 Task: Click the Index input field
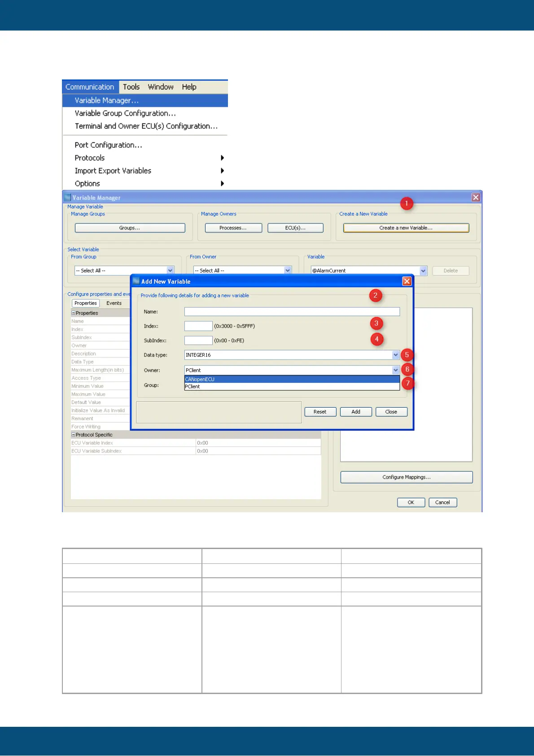[x=198, y=326]
